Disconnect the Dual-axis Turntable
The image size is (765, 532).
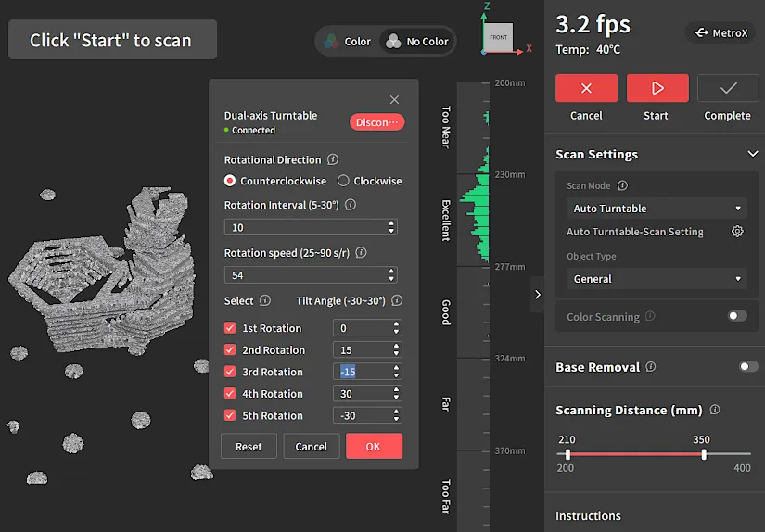(x=376, y=122)
